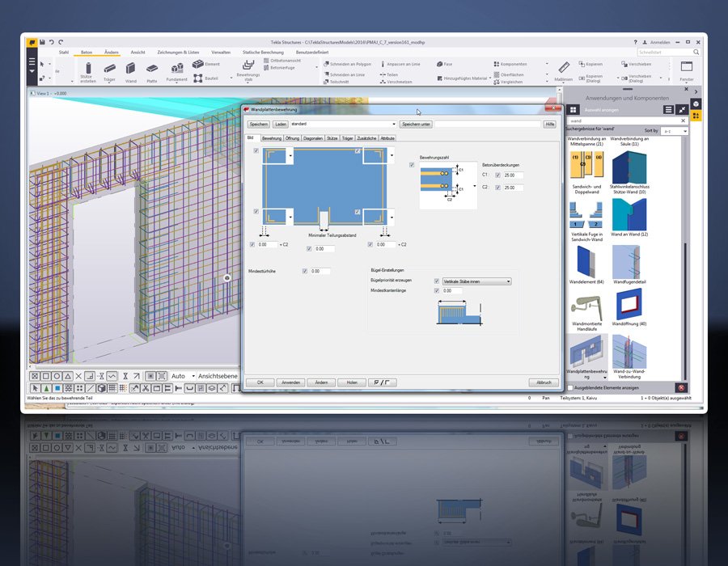The height and width of the screenshot is (566, 728).
Task: Click the green triangle selection filter icon
Action: point(46,388)
